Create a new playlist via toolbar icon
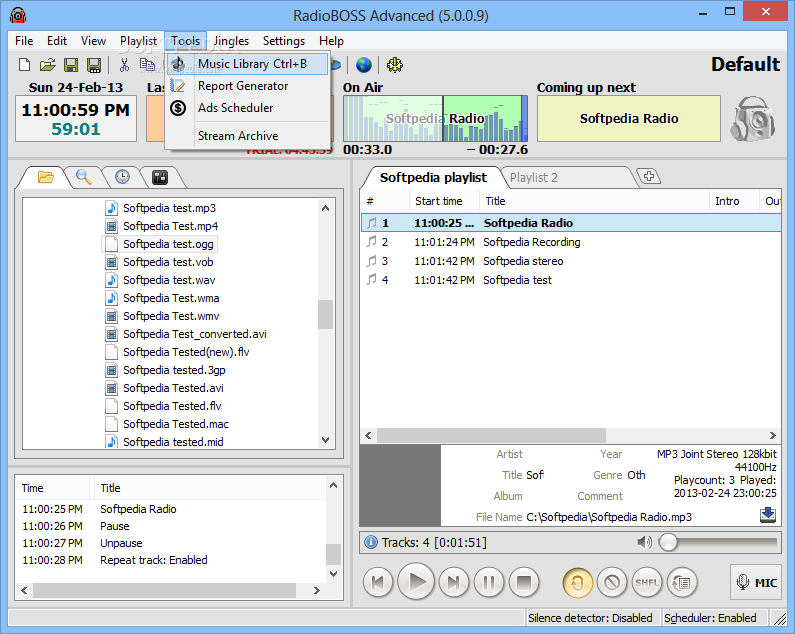 coord(24,65)
